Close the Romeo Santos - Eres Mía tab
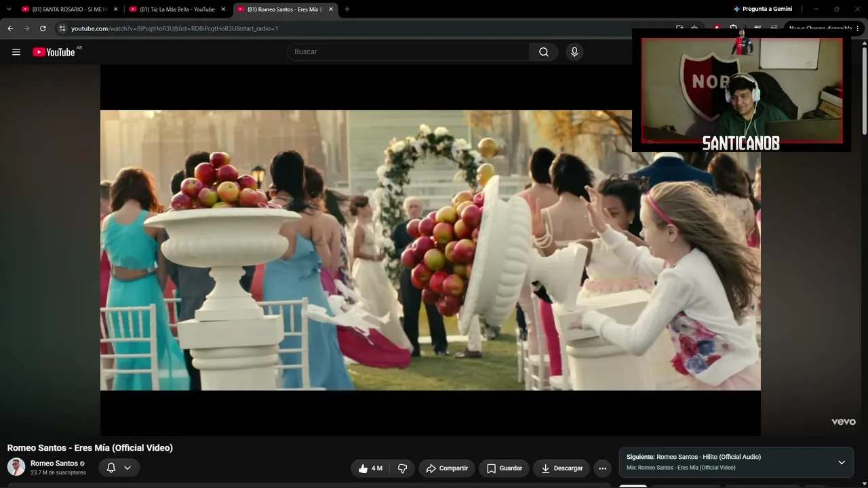 (x=331, y=9)
